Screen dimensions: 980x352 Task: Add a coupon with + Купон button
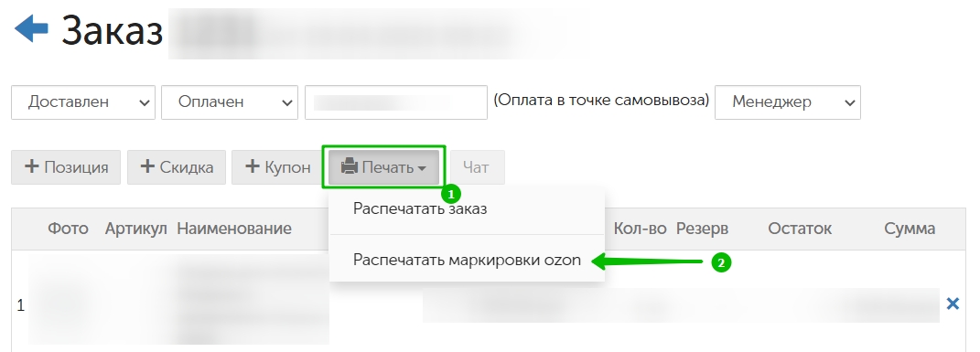(x=277, y=167)
